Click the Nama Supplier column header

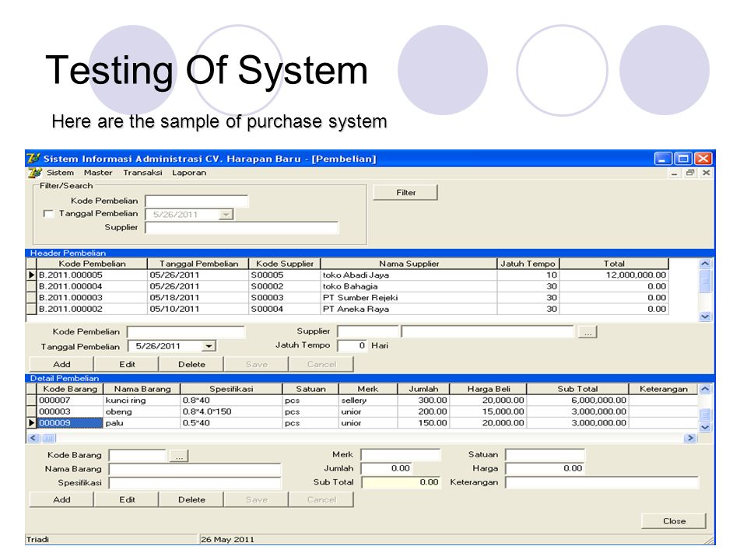[x=409, y=264]
